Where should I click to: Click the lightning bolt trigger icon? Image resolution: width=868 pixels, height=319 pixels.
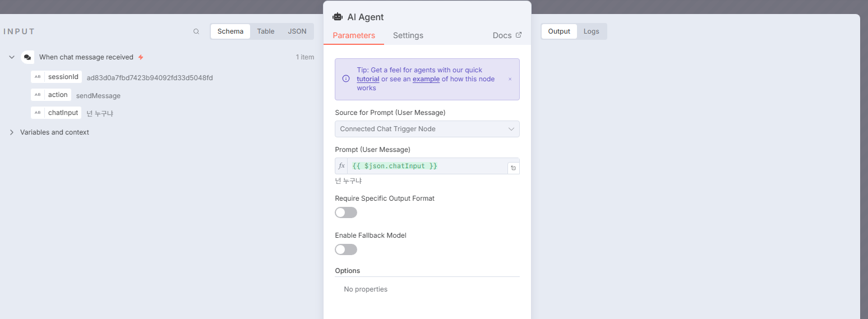[141, 57]
